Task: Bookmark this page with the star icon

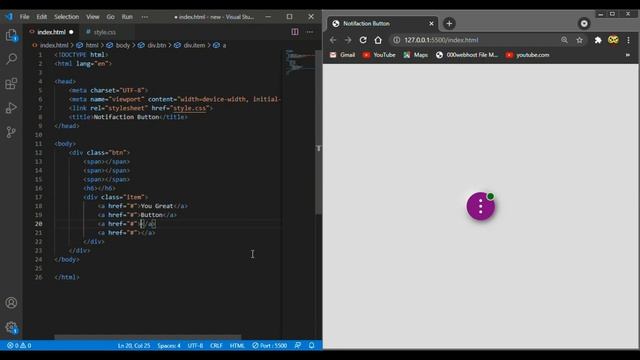Action: pyautogui.click(x=580, y=40)
